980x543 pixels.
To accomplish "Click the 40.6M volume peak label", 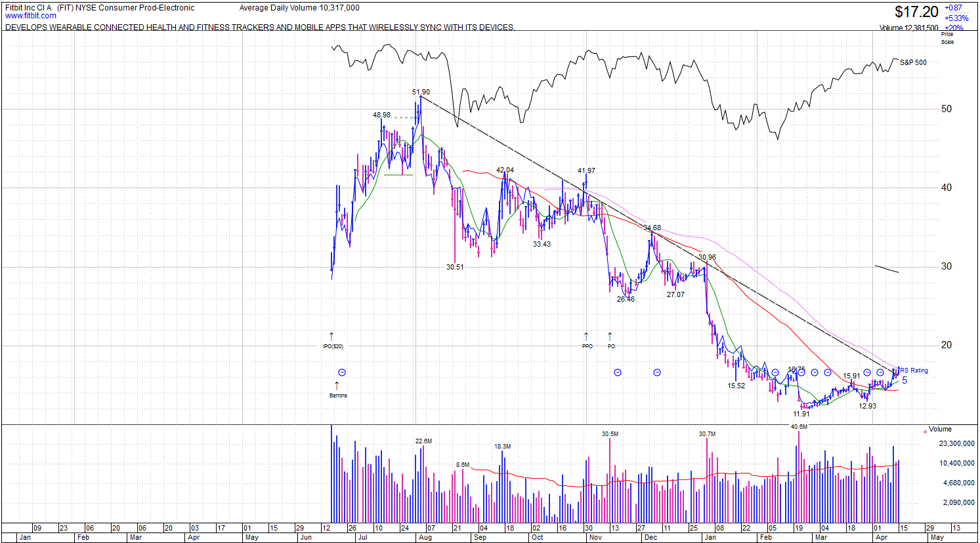I will click(799, 427).
